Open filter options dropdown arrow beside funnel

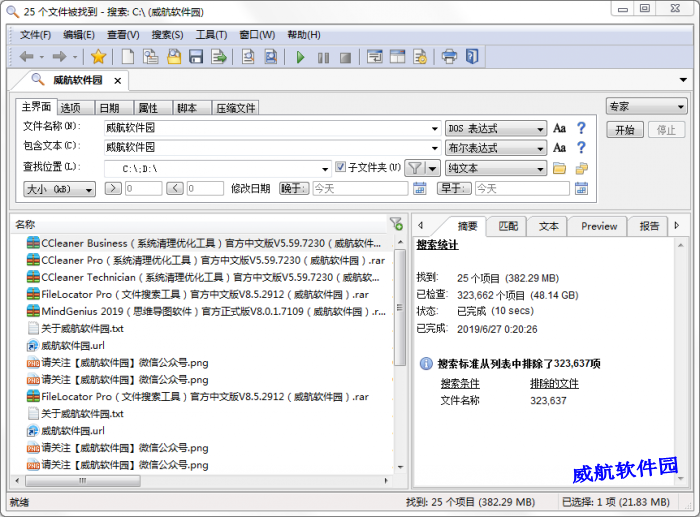pyautogui.click(x=432, y=168)
